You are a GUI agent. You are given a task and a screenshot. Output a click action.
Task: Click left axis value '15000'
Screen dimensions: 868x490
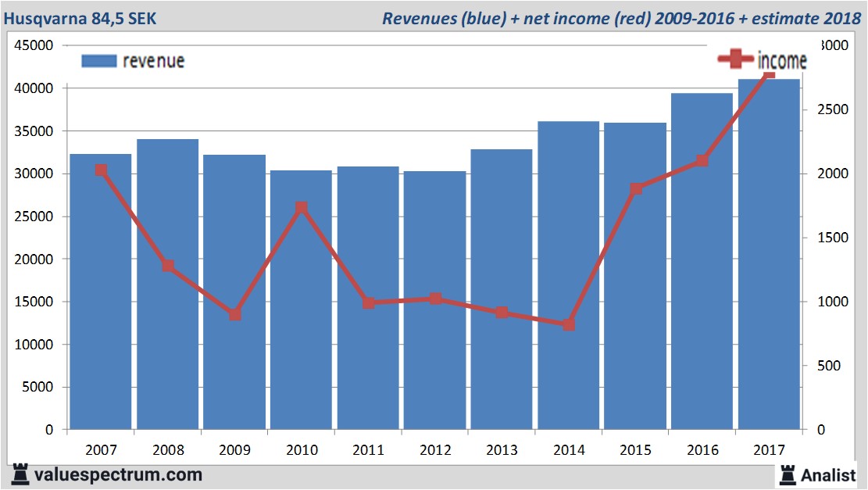pos(34,302)
